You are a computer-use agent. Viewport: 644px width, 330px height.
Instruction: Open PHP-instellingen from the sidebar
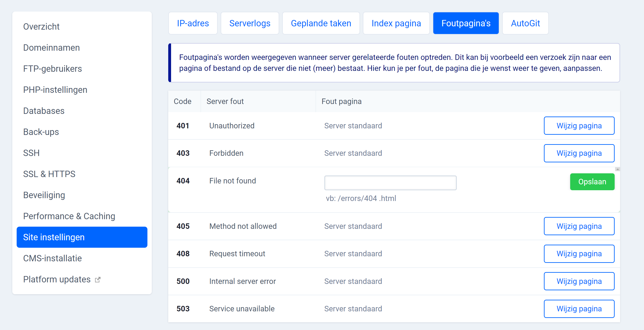tap(55, 90)
